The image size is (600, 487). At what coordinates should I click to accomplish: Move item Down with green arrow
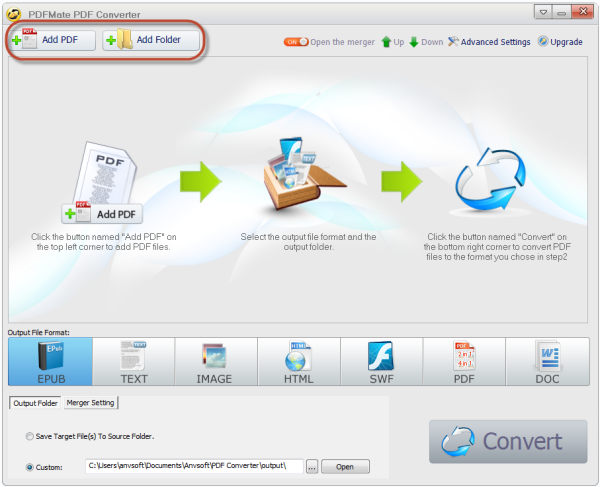pyautogui.click(x=426, y=42)
